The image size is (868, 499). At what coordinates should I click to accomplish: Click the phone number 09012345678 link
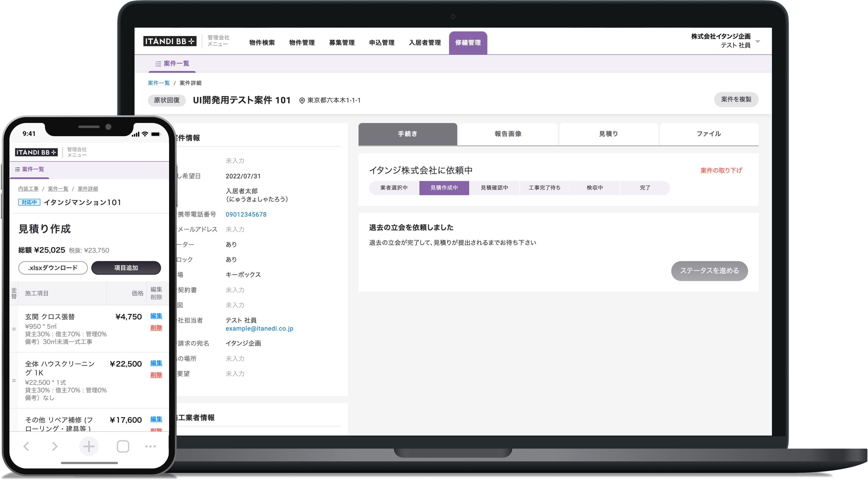click(246, 215)
